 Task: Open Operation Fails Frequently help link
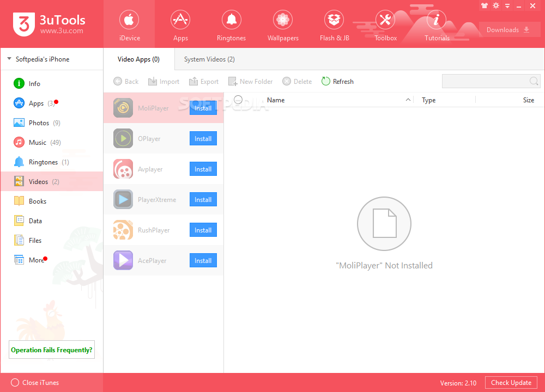tap(52, 350)
